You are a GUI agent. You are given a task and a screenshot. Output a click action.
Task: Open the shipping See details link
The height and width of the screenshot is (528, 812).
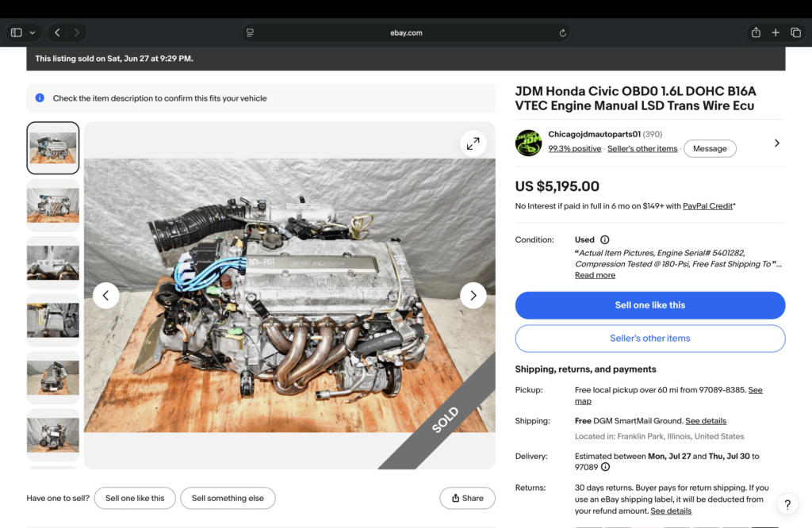706,421
